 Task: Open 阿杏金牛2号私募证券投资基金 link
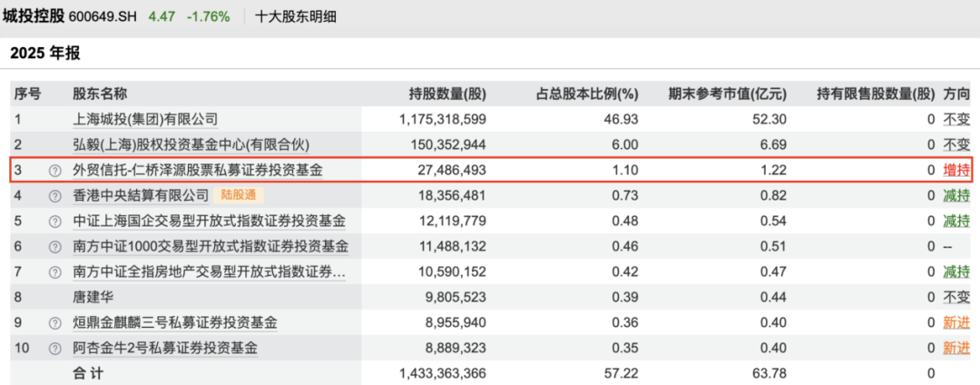coord(164,348)
